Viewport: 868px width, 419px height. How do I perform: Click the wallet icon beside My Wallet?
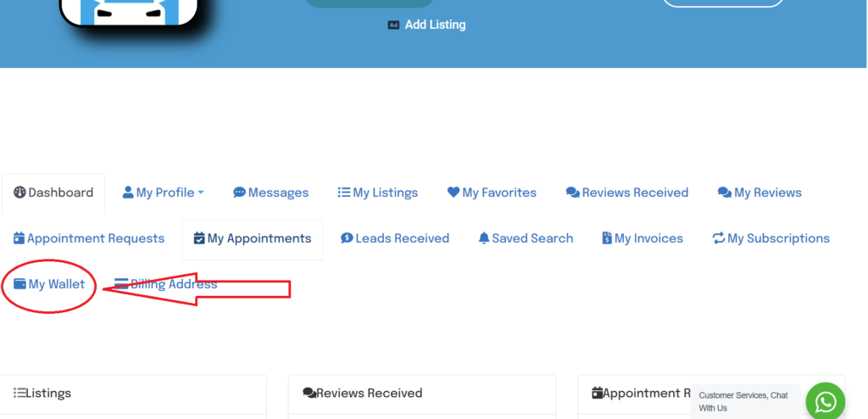(x=19, y=284)
